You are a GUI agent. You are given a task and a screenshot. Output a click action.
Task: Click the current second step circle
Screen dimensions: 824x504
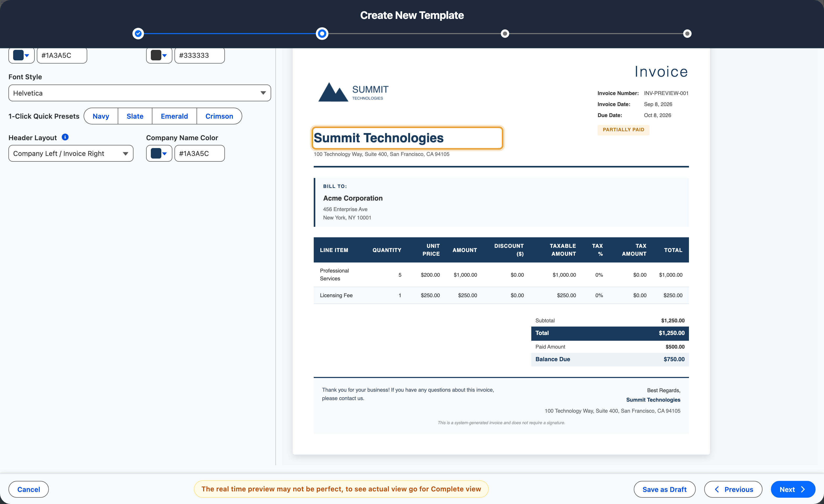pos(322,33)
